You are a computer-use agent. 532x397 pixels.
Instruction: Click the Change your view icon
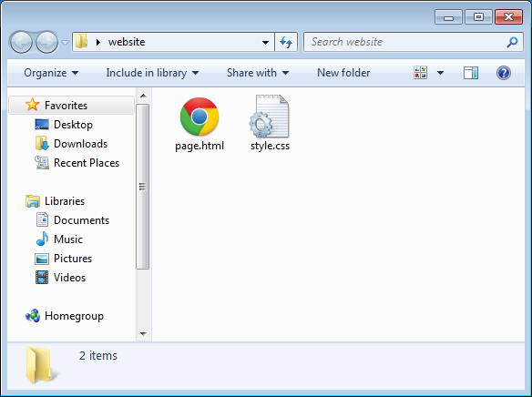[x=420, y=73]
